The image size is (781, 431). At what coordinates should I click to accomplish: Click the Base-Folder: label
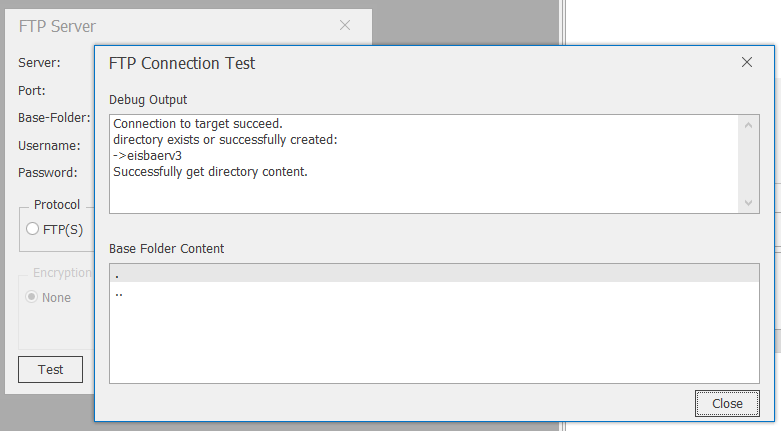54,118
